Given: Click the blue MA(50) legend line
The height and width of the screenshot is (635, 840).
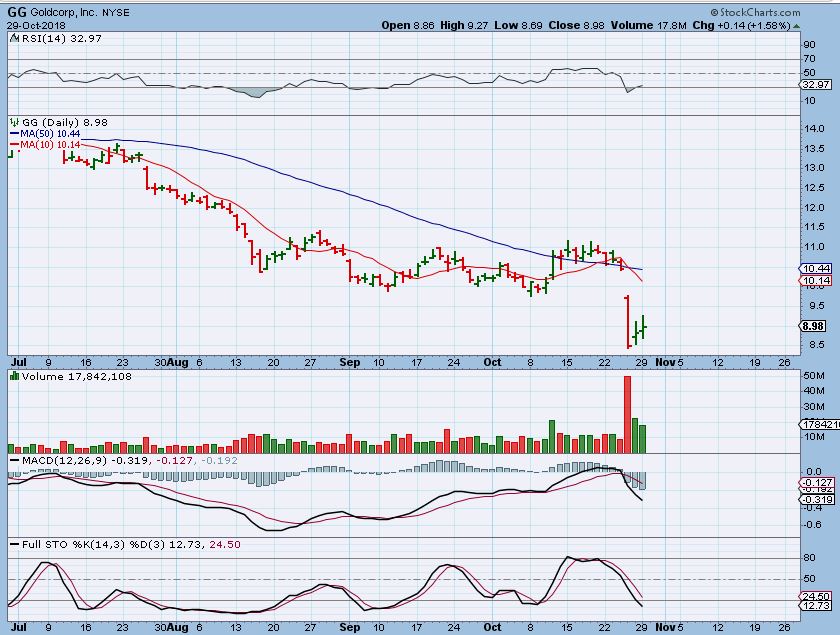Looking at the screenshot, I should coord(14,134).
